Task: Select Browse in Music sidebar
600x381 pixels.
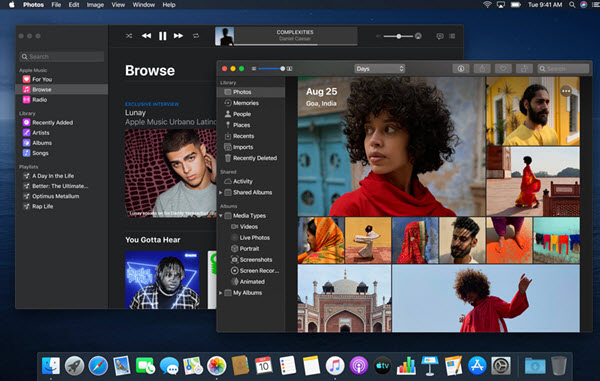Action: click(x=61, y=90)
